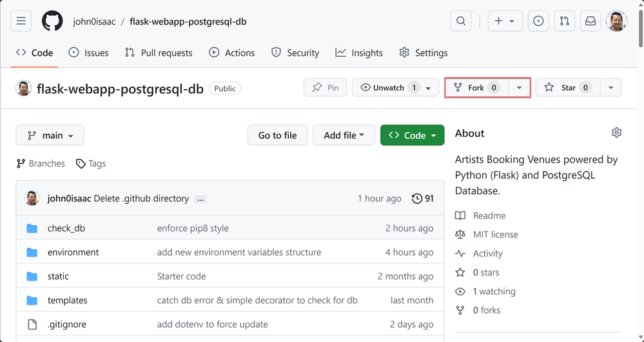Click the static folder icon
The width and height of the screenshot is (644, 342).
click(x=32, y=276)
